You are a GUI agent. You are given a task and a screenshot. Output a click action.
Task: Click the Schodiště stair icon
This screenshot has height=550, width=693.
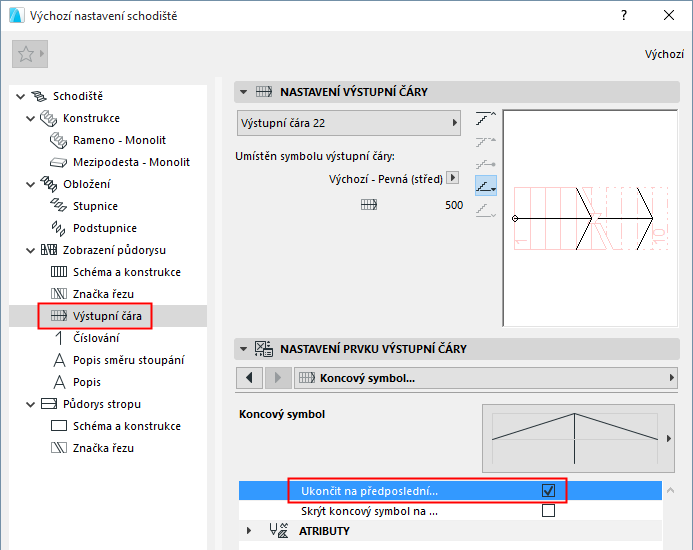39,96
